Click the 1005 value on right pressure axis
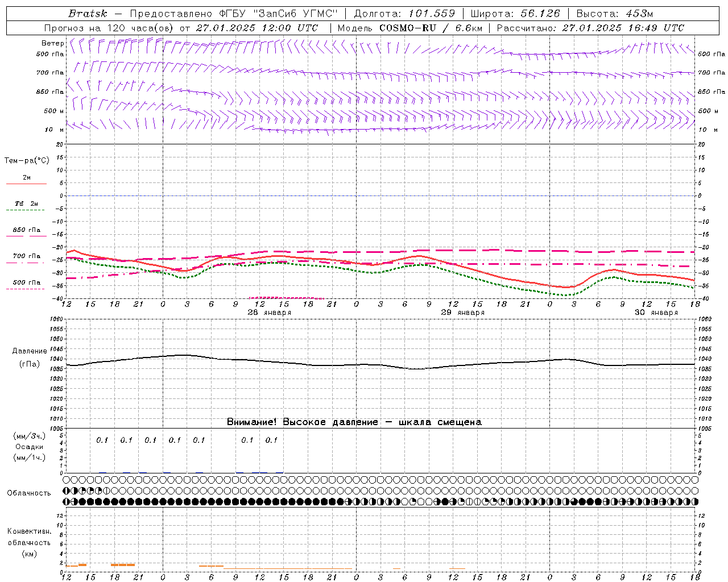 click(705, 428)
